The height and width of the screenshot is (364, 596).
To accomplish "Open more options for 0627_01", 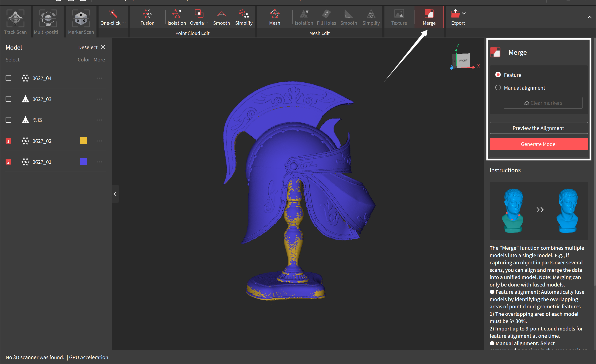I will click(99, 162).
